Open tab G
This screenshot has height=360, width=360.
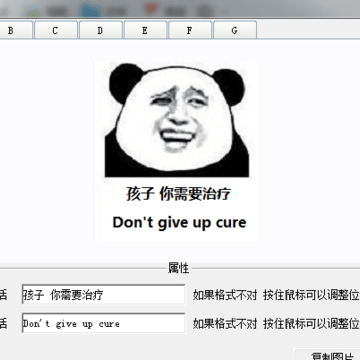[235, 30]
